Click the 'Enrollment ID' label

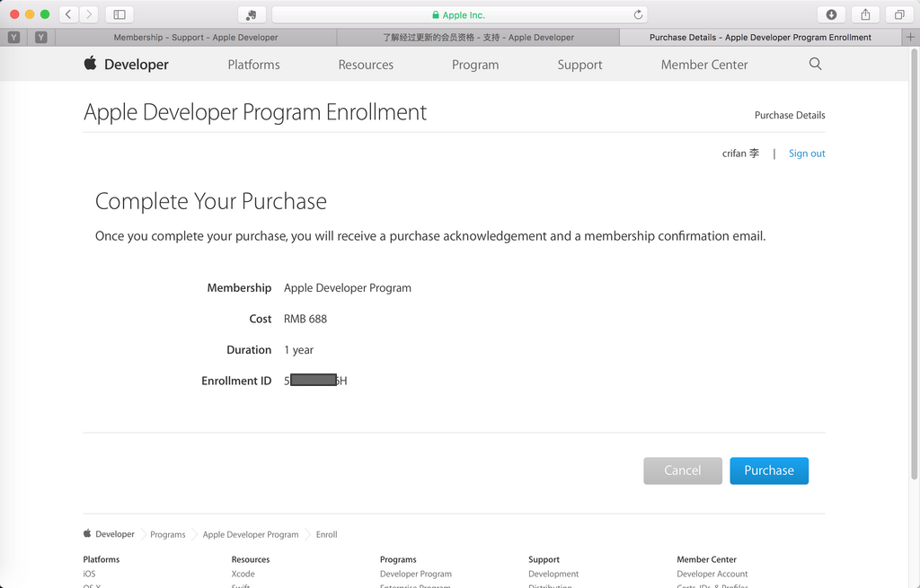[x=236, y=381]
